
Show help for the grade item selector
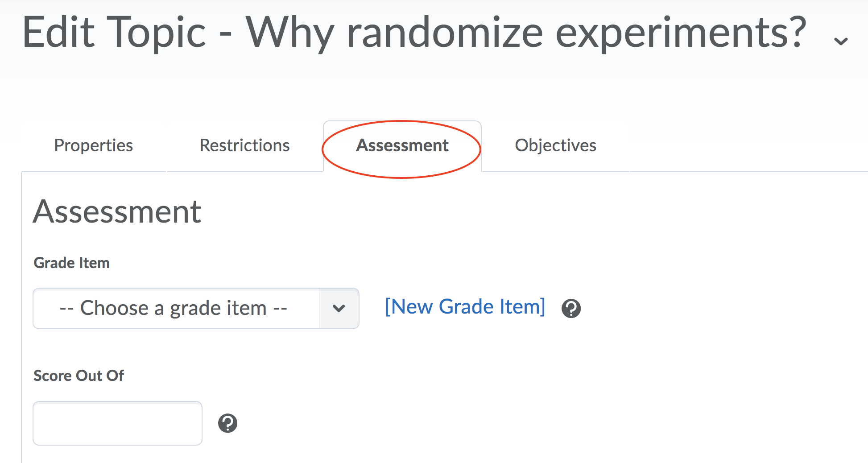click(x=571, y=308)
